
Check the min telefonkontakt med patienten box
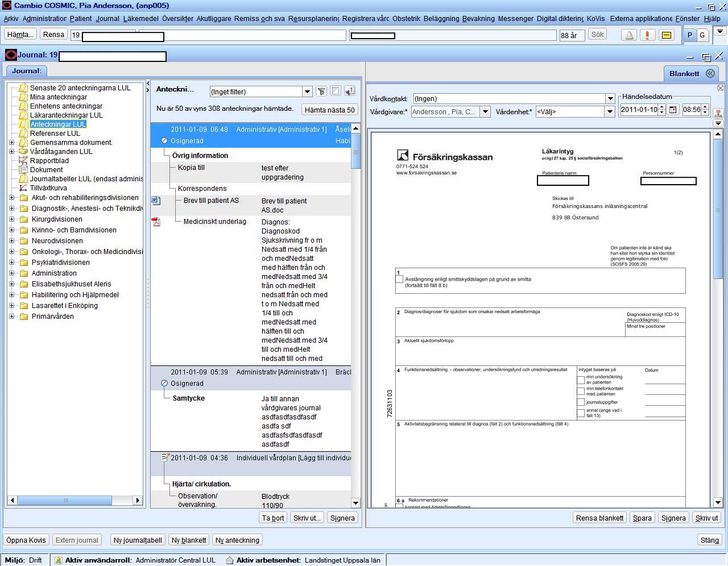pos(581,392)
